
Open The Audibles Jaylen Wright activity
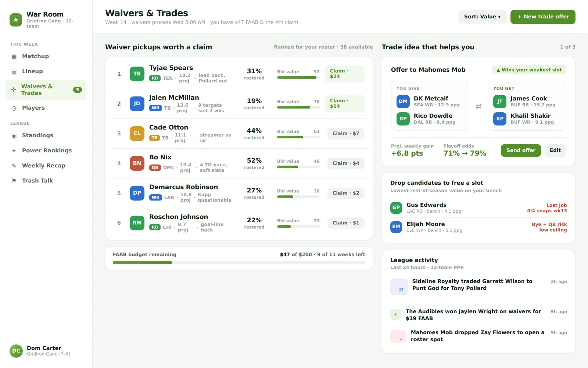pyautogui.click(x=478, y=315)
